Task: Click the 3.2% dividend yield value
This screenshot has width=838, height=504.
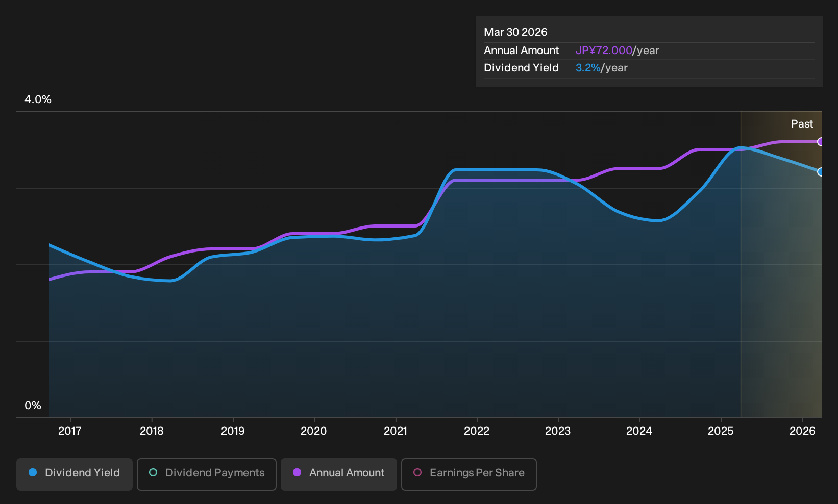Action: (588, 68)
